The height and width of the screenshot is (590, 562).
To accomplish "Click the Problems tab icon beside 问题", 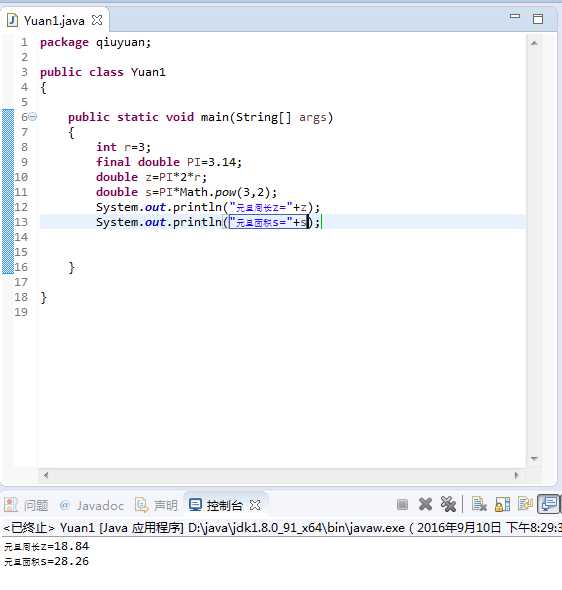I will 11,505.
